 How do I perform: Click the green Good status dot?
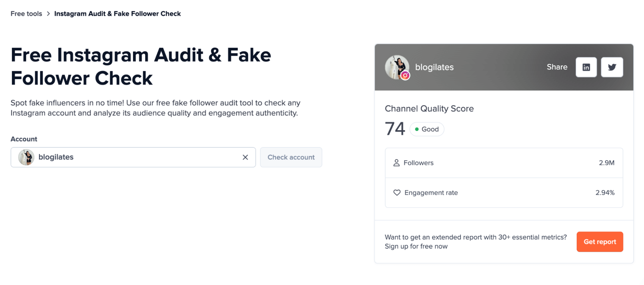click(x=417, y=129)
